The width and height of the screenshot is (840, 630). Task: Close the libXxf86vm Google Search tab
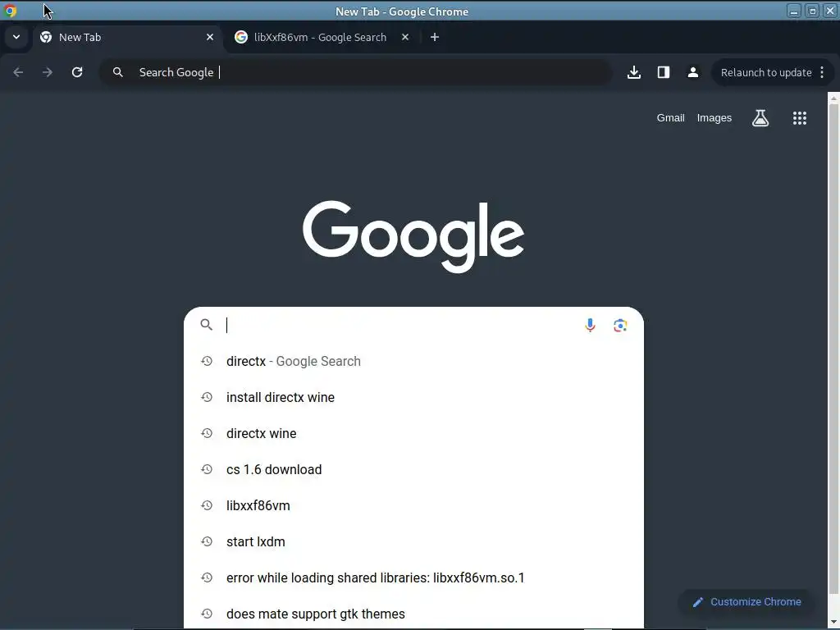click(405, 37)
